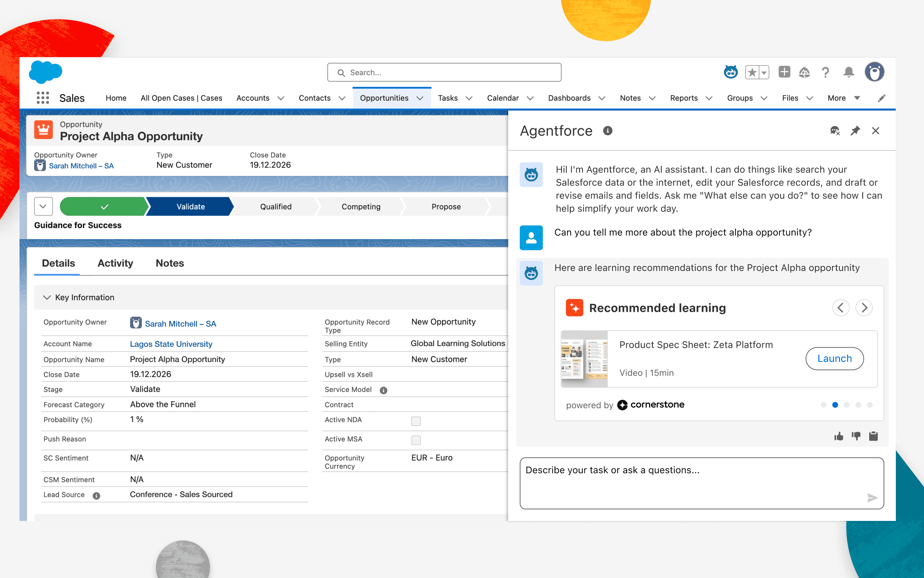Open the Groups nav tab
Image resolution: width=924 pixels, height=578 pixels.
point(740,98)
